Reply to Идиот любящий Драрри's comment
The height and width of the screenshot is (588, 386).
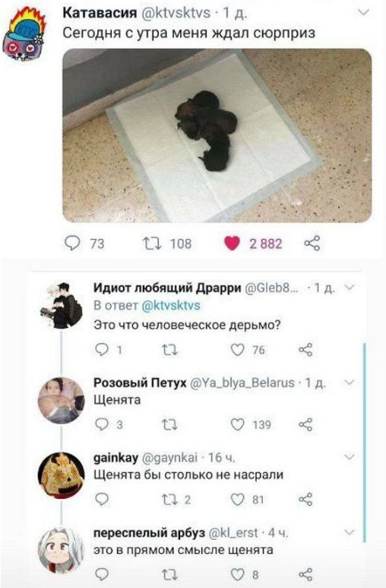pyautogui.click(x=102, y=349)
